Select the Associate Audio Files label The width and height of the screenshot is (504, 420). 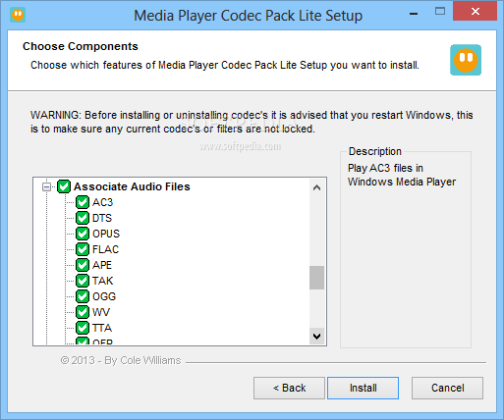coord(132,186)
